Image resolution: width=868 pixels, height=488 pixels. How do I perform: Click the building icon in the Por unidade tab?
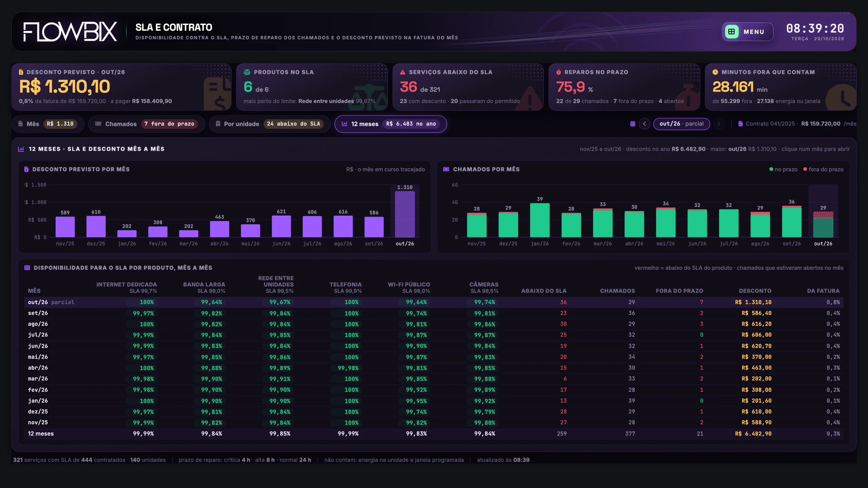pos(218,124)
